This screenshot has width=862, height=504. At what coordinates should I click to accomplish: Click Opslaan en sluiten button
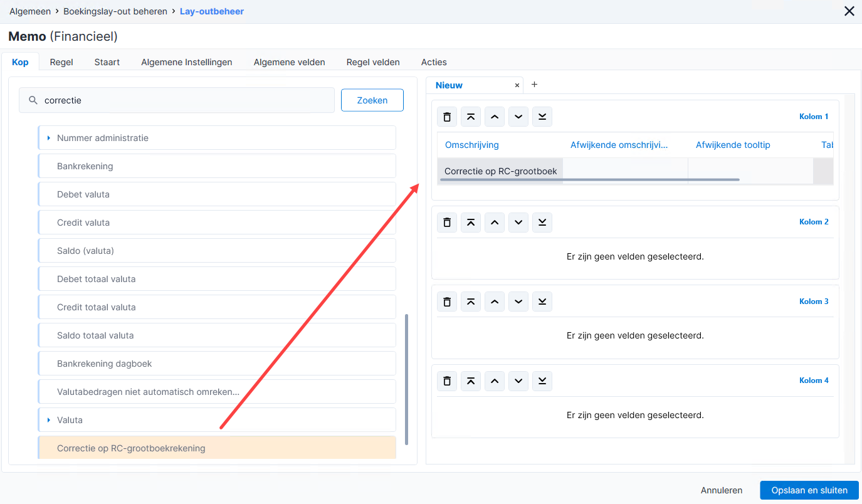point(809,490)
